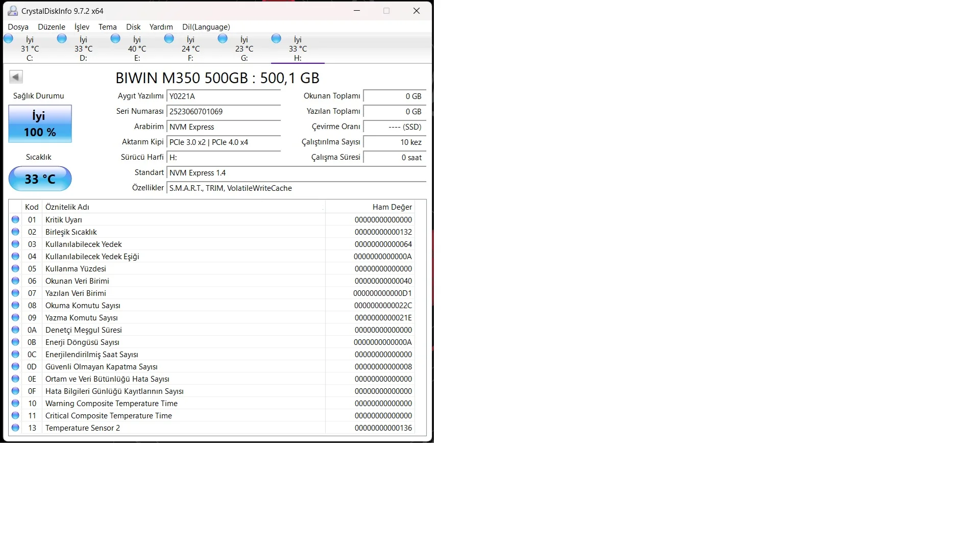The width and height of the screenshot is (980, 551).
Task: Switch to the H: drive tab
Action: tap(297, 49)
